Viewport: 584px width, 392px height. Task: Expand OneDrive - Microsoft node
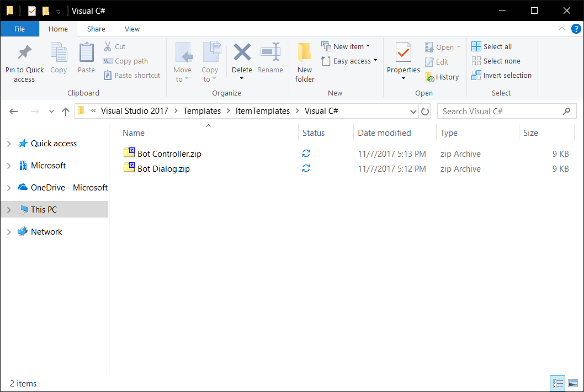9,188
